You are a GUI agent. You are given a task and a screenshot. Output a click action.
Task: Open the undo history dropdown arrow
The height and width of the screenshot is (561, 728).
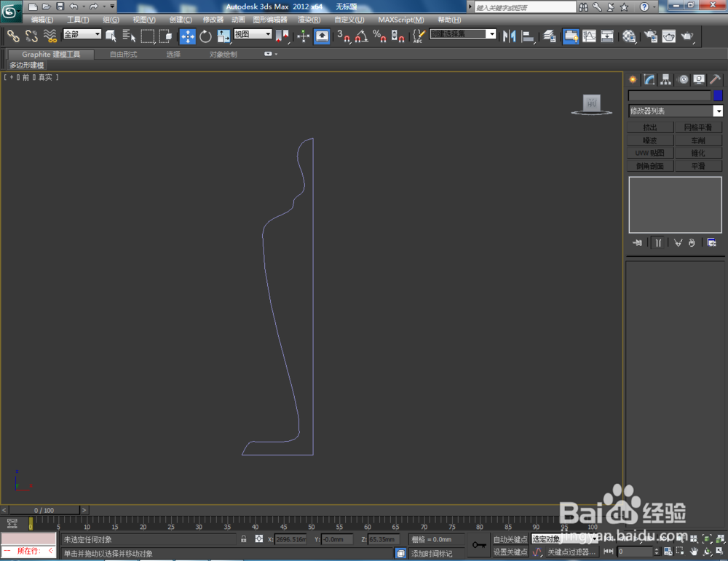83,7
